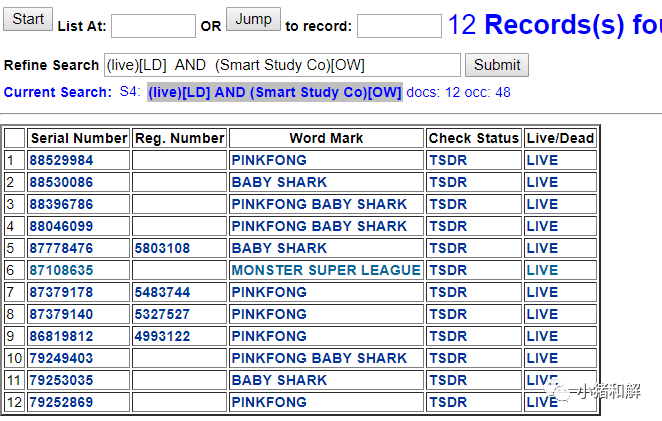Open serial number 88529984
The height and width of the screenshot is (421, 662).
(x=61, y=160)
